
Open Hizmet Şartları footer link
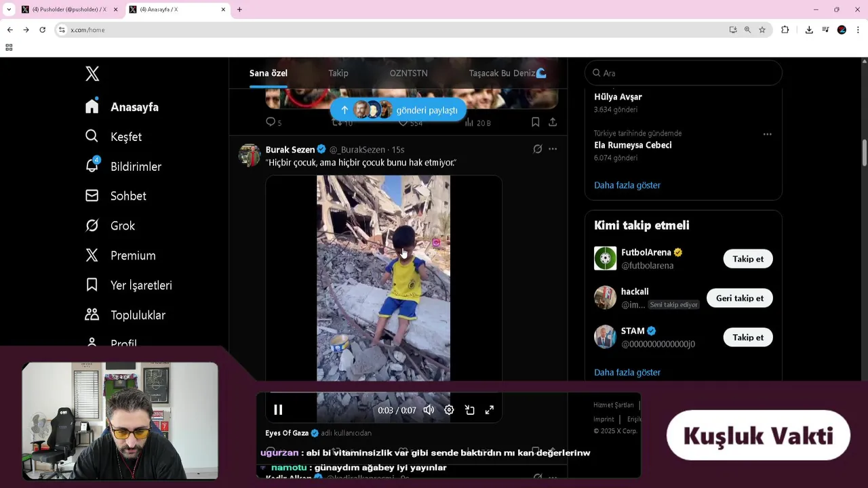pyautogui.click(x=614, y=405)
